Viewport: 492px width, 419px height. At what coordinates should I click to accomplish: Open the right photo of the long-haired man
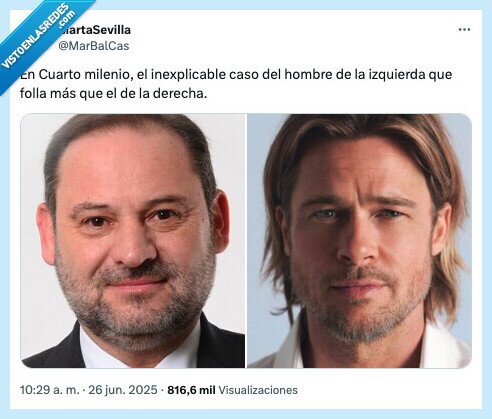click(359, 241)
